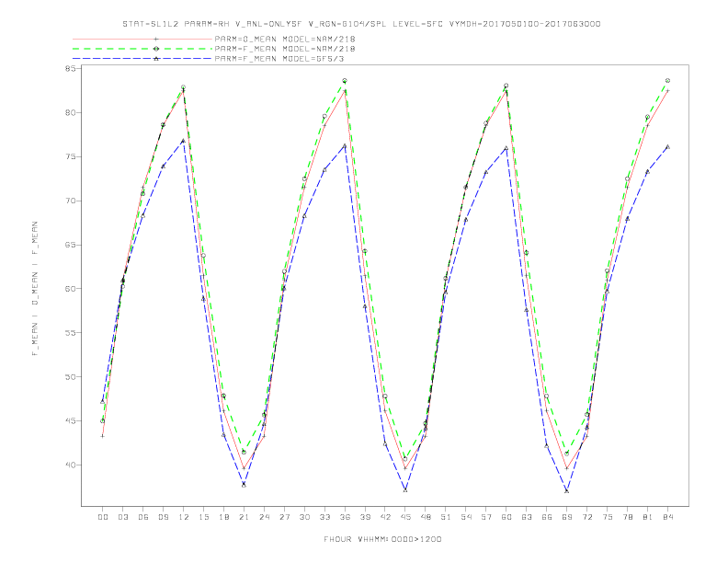The height and width of the screenshot is (563, 728).
Task: Click the x-axis tick label 27
Action: pos(284,517)
